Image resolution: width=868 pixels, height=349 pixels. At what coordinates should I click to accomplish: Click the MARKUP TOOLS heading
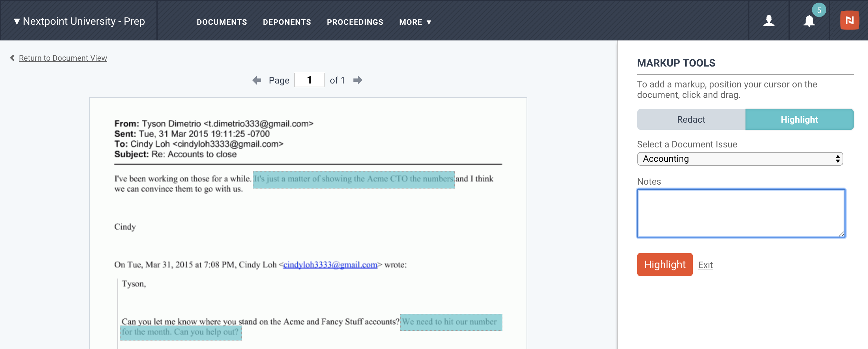676,63
